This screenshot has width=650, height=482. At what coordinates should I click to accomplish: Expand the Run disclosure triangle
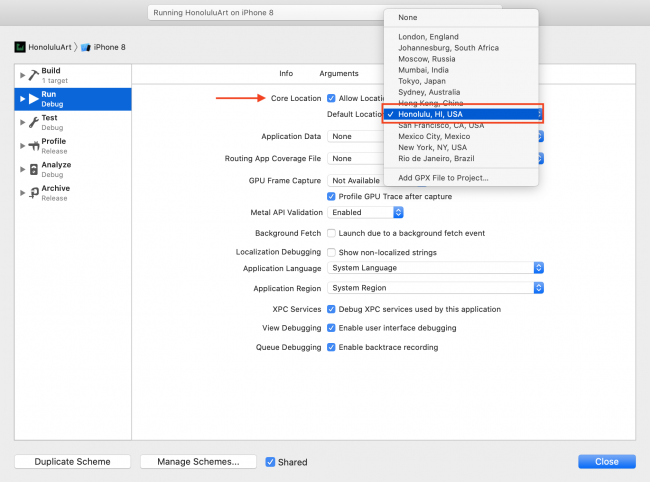pyautogui.click(x=22, y=99)
